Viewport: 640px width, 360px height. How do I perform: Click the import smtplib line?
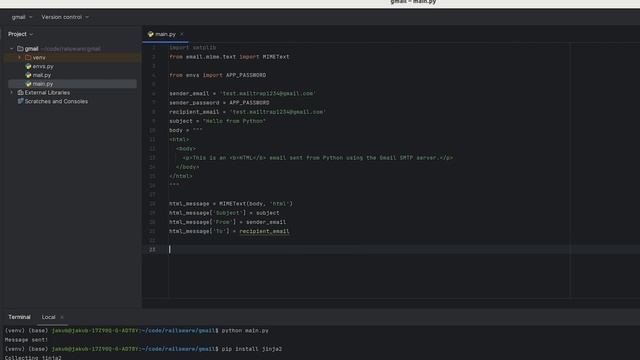pos(193,48)
